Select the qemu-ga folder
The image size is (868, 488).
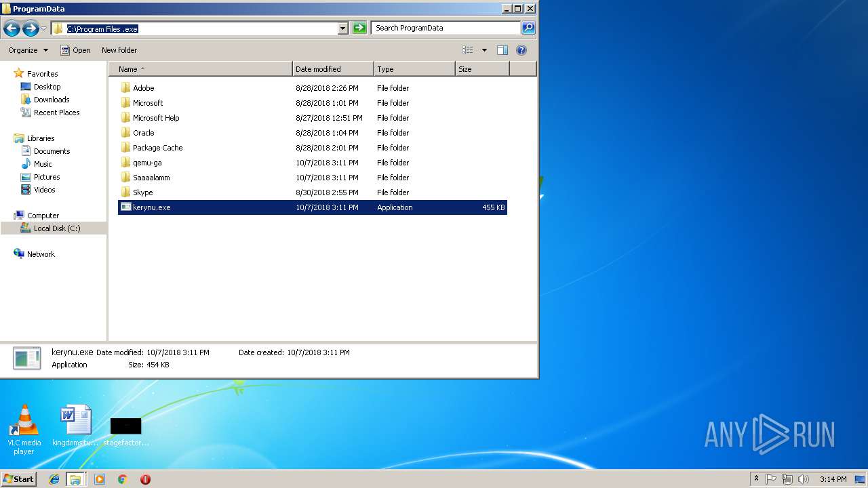(141, 163)
